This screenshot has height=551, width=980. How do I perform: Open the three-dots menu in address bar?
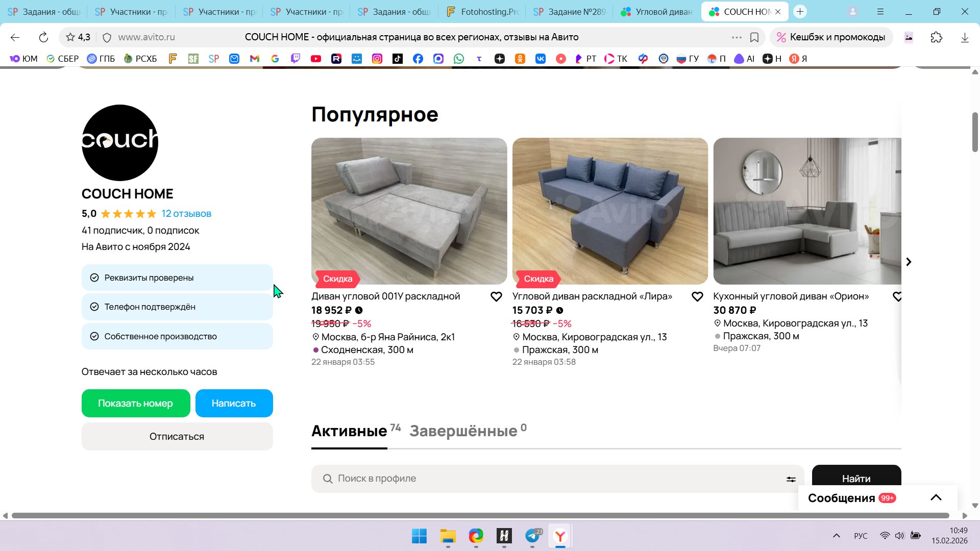click(737, 37)
